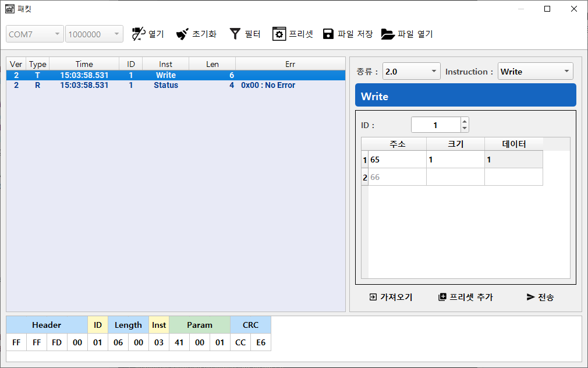
Task: Click the ID number input field
Action: click(435, 125)
